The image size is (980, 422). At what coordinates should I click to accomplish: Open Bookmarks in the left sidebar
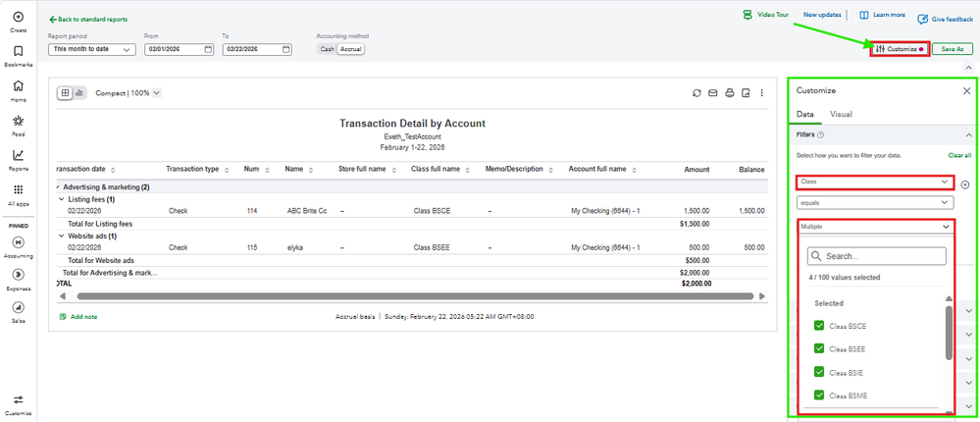point(18,55)
